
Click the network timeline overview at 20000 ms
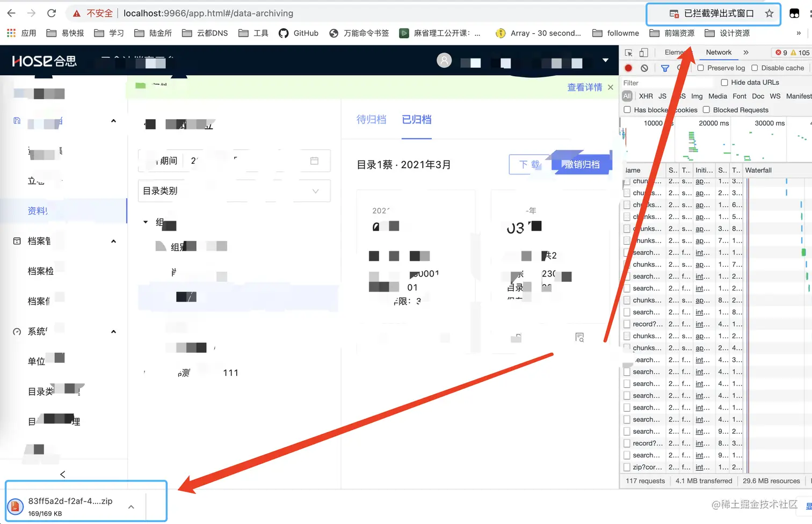pyautogui.click(x=714, y=123)
